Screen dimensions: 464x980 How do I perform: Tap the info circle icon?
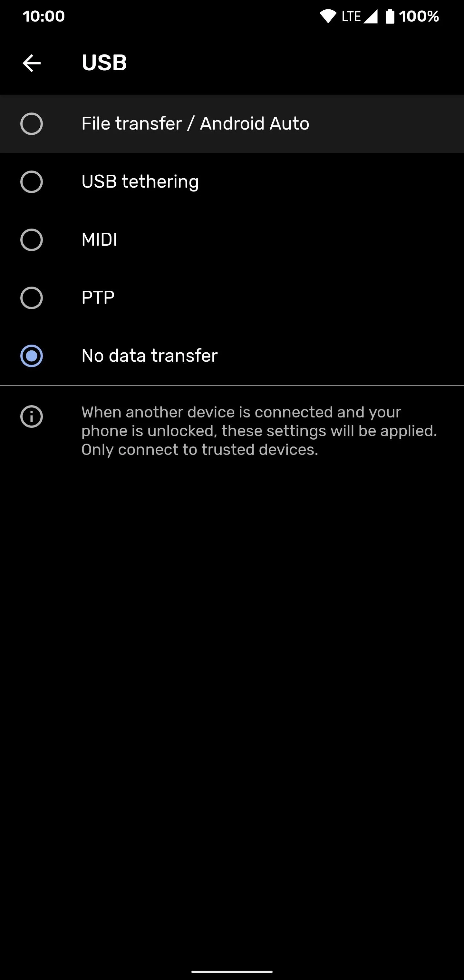click(x=32, y=416)
